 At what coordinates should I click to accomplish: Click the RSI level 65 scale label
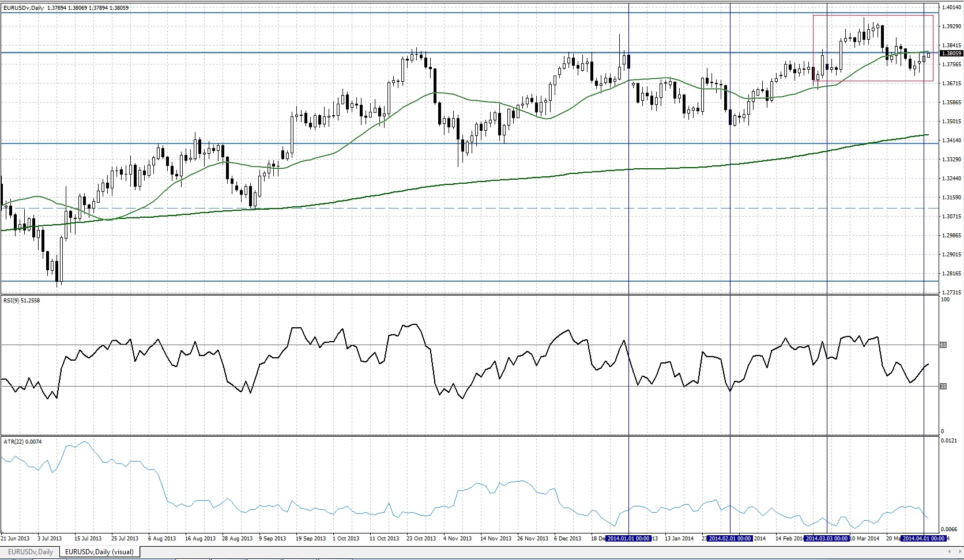(x=943, y=345)
